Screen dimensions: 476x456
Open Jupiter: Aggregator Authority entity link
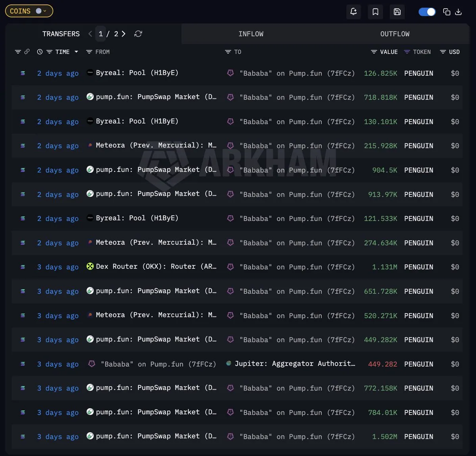click(x=294, y=364)
